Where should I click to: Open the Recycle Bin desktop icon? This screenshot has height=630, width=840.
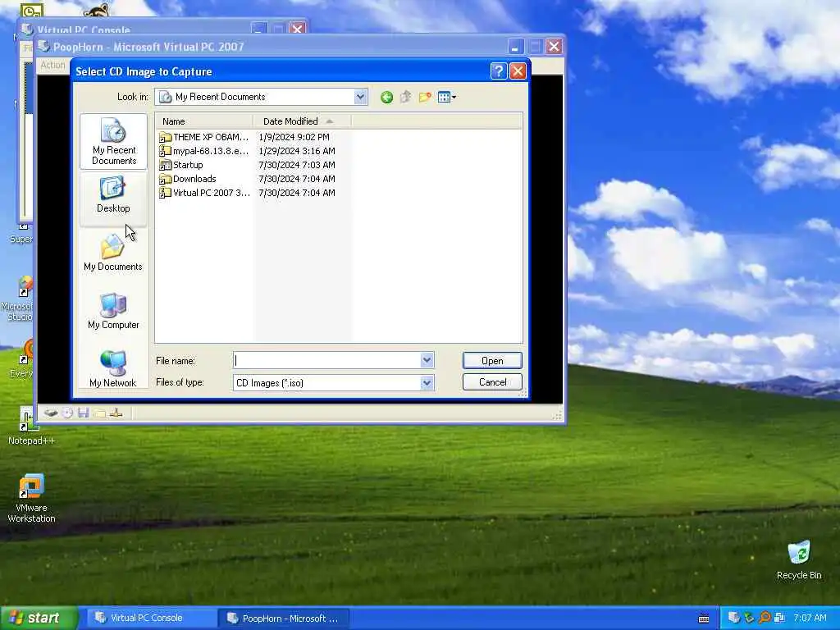coord(799,559)
